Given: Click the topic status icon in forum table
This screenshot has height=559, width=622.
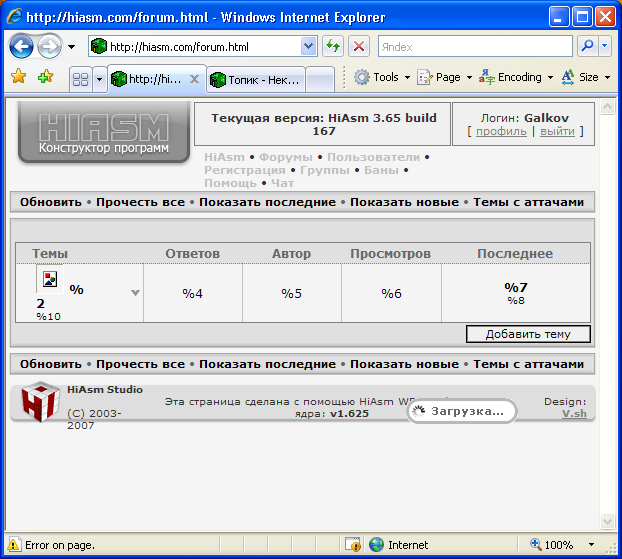Looking at the screenshot, I should pos(50,279).
